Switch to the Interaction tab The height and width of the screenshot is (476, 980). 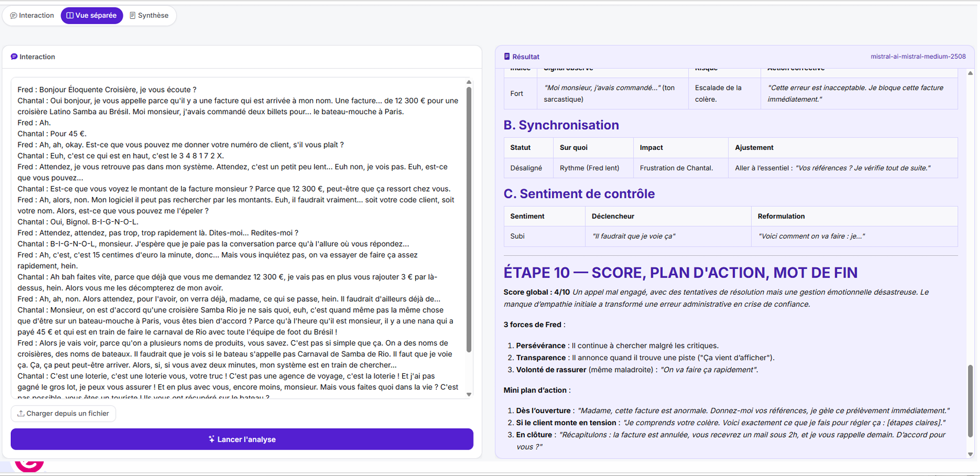tap(32, 16)
